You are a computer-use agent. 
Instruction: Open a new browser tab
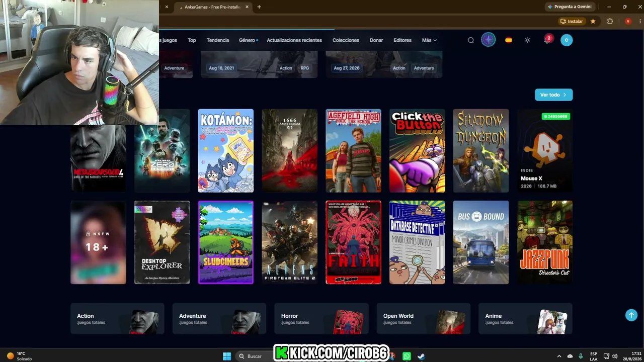(x=259, y=7)
